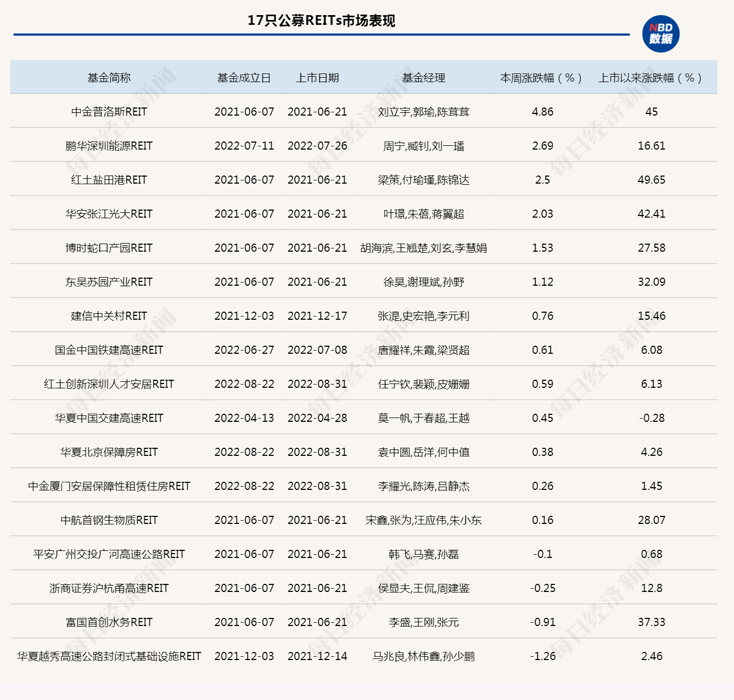Select the 上市日期 column header
Screen dimensions: 734x700
(x=317, y=78)
